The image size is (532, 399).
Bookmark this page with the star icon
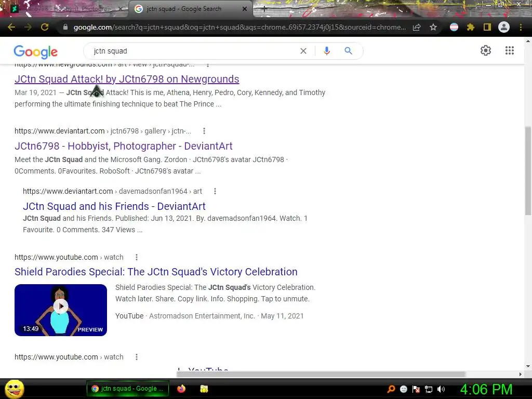click(x=433, y=27)
